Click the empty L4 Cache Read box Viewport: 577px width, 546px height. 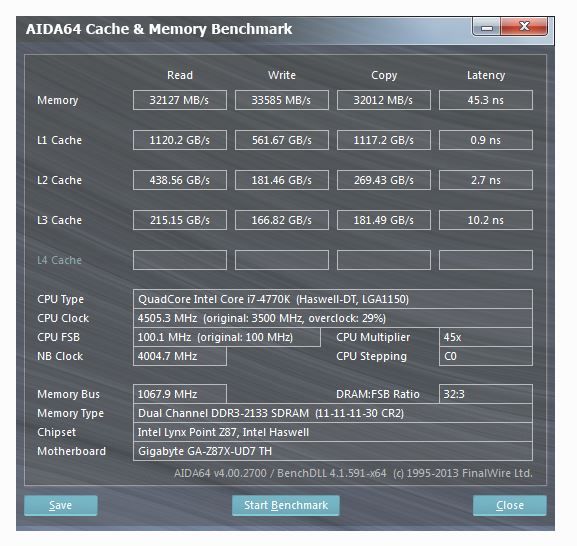pyautogui.click(x=180, y=260)
